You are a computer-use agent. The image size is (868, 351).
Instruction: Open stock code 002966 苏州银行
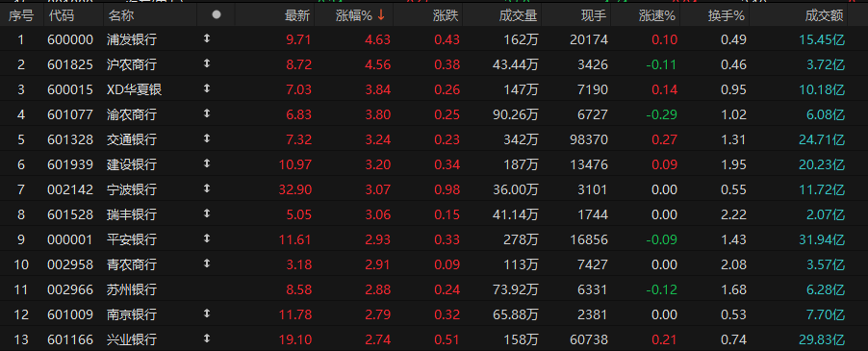point(434,289)
